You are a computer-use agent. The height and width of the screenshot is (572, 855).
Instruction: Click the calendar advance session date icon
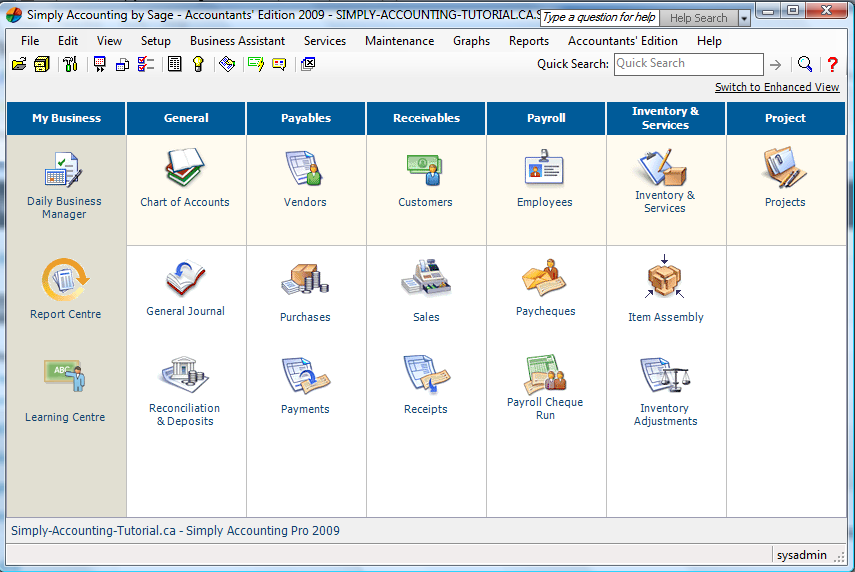(100, 64)
